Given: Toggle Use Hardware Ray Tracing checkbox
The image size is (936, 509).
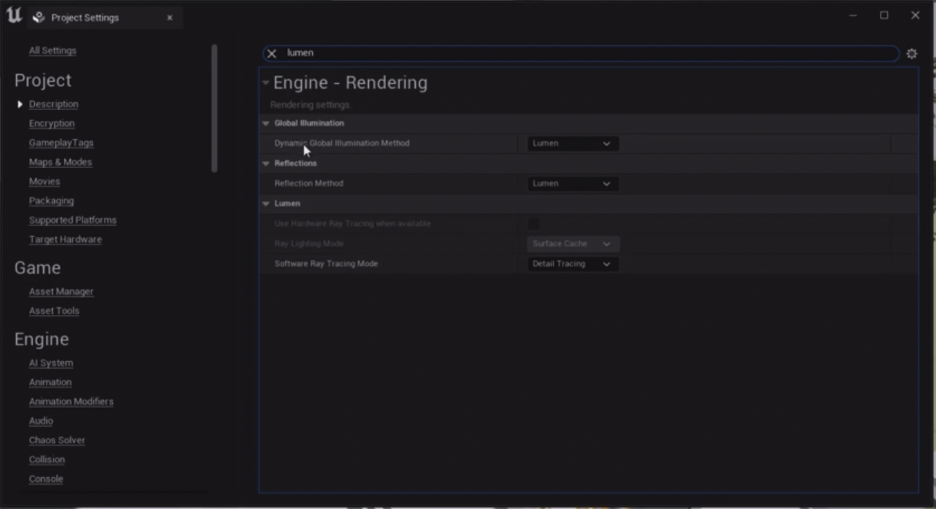Looking at the screenshot, I should (x=534, y=224).
